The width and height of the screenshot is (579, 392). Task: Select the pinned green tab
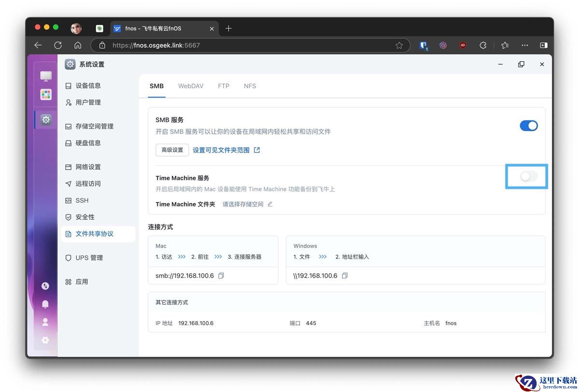(99, 28)
